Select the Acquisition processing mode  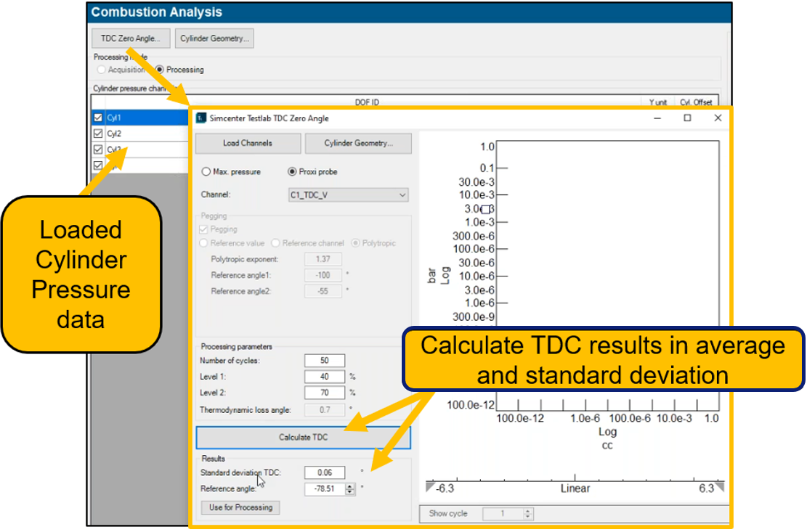(x=102, y=70)
